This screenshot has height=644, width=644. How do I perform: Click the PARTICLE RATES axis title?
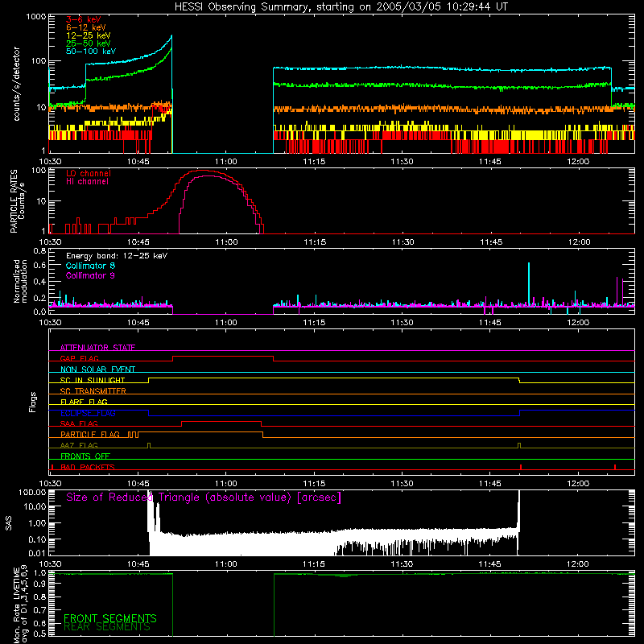coord(17,201)
